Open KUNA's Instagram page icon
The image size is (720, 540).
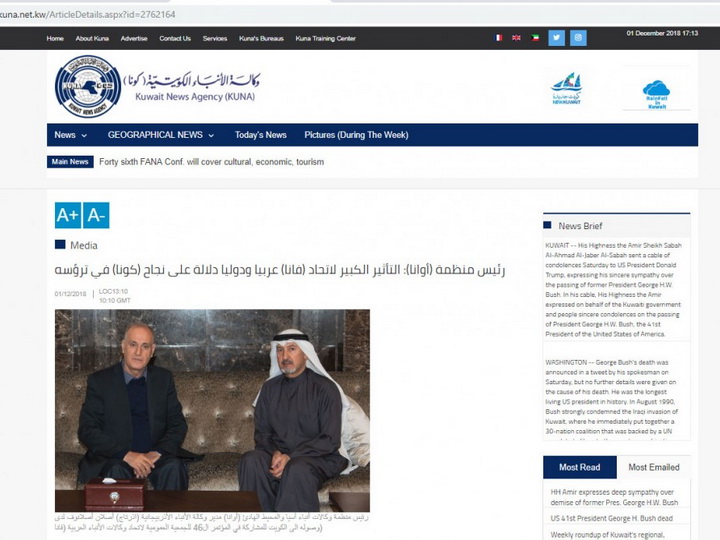578,38
